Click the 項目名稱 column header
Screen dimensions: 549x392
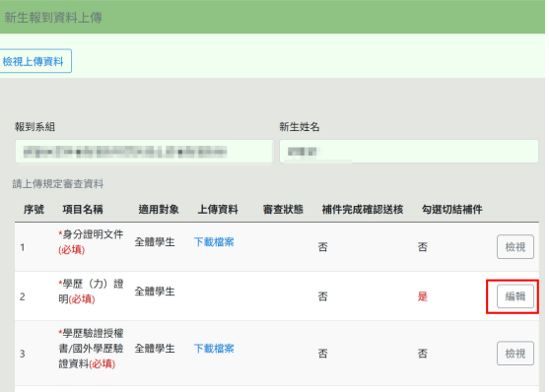click(x=83, y=210)
